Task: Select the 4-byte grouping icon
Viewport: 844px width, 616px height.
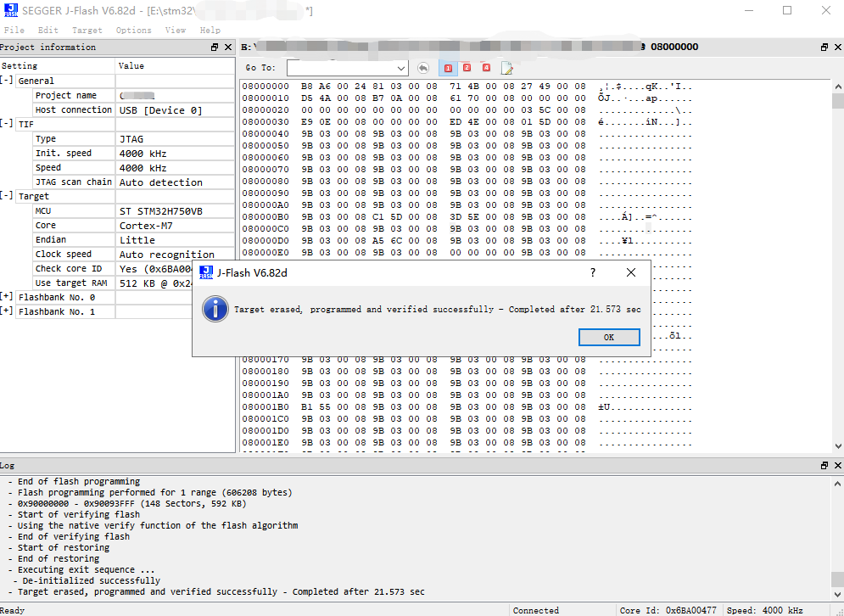Action: point(486,68)
